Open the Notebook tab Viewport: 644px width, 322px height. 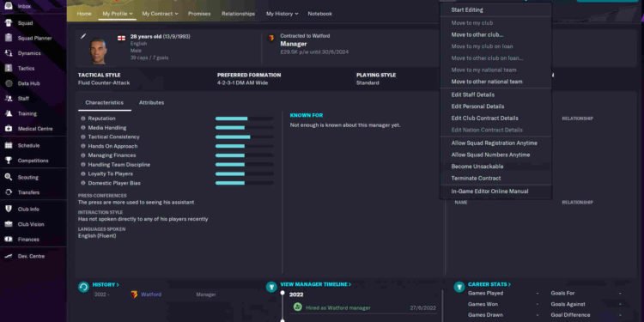click(320, 14)
